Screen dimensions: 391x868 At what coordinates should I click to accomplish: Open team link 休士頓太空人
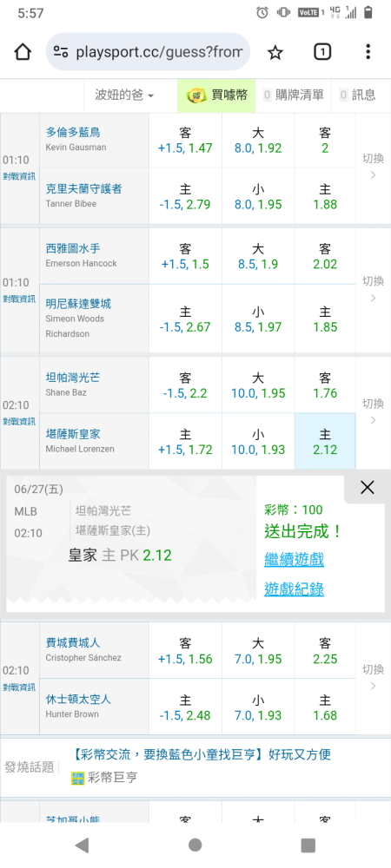pyautogui.click(x=78, y=700)
